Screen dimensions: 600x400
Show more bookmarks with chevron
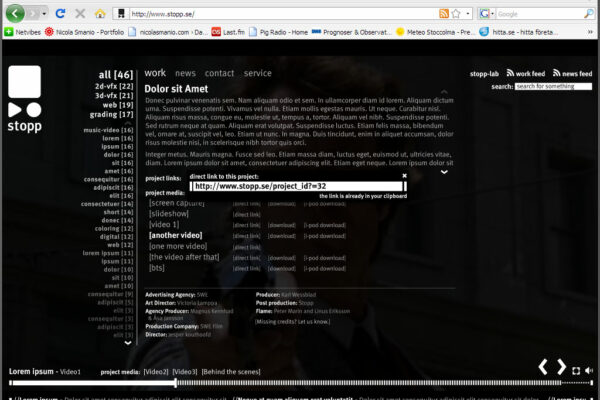point(590,32)
